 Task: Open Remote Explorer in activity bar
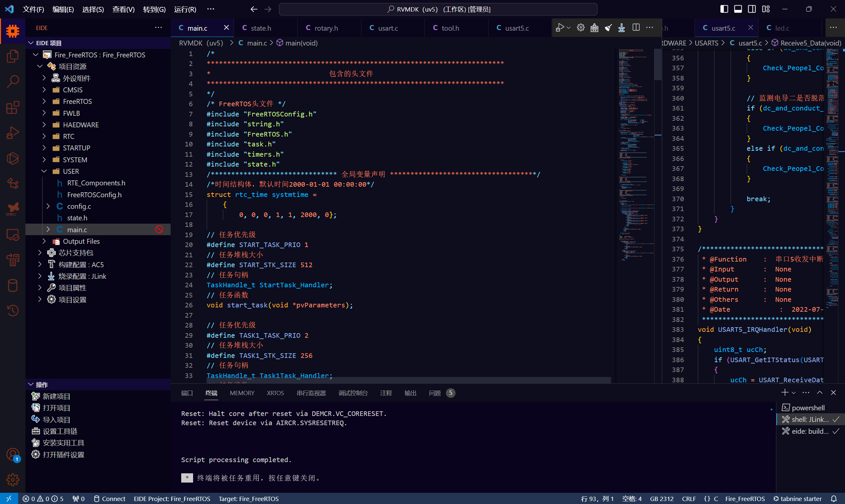click(13, 235)
